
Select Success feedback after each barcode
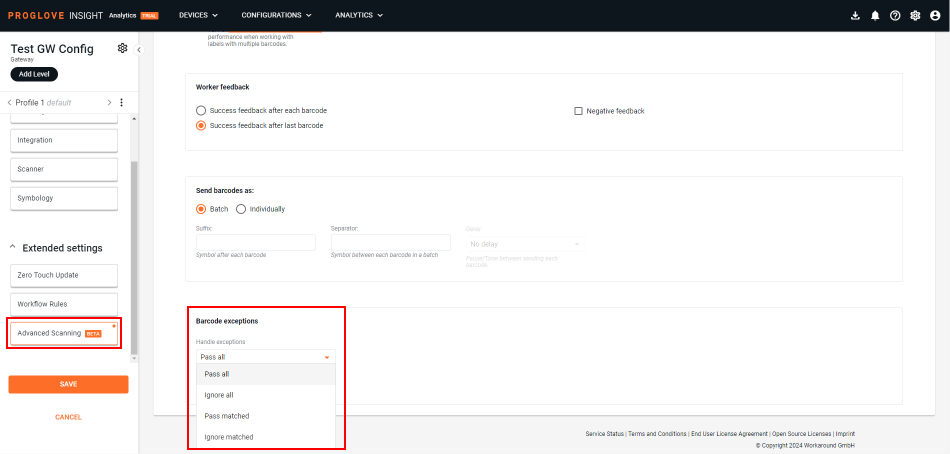(x=201, y=110)
